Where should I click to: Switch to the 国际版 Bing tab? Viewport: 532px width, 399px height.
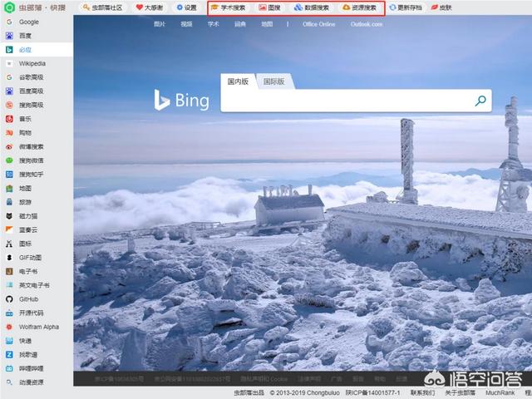(274, 81)
